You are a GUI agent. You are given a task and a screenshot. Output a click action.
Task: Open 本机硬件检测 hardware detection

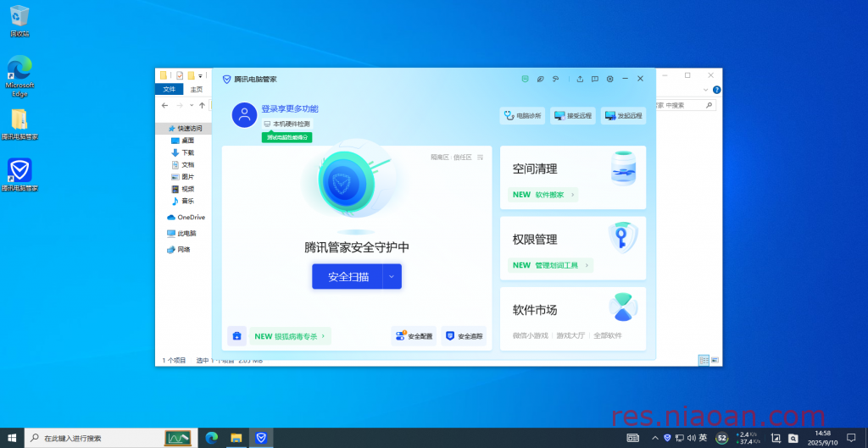point(287,124)
